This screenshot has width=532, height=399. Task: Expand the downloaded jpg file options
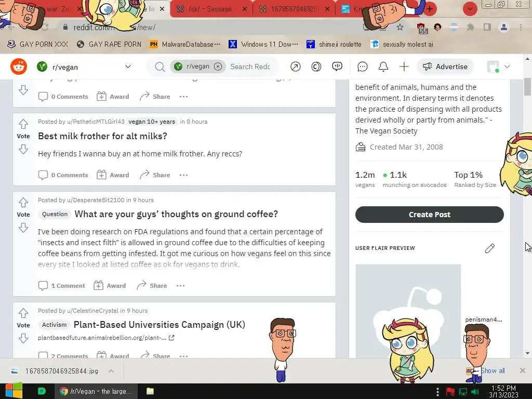[x=111, y=371]
